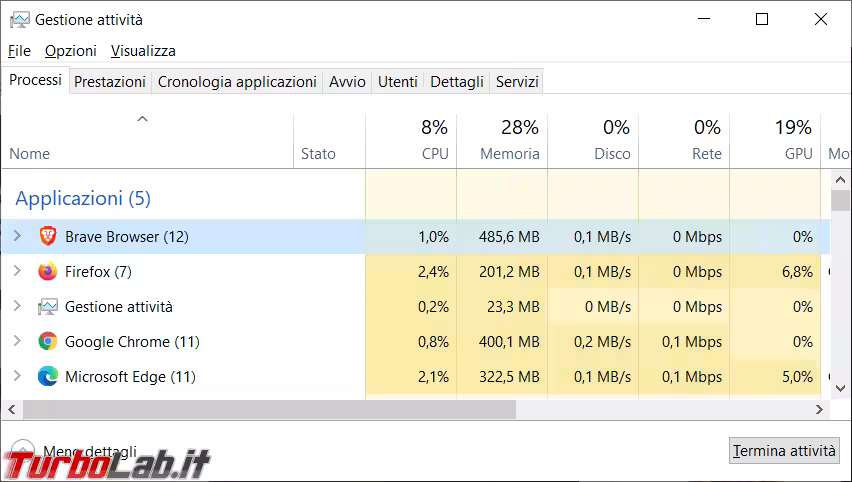Switch to the Prestazioni tab

[x=110, y=82]
